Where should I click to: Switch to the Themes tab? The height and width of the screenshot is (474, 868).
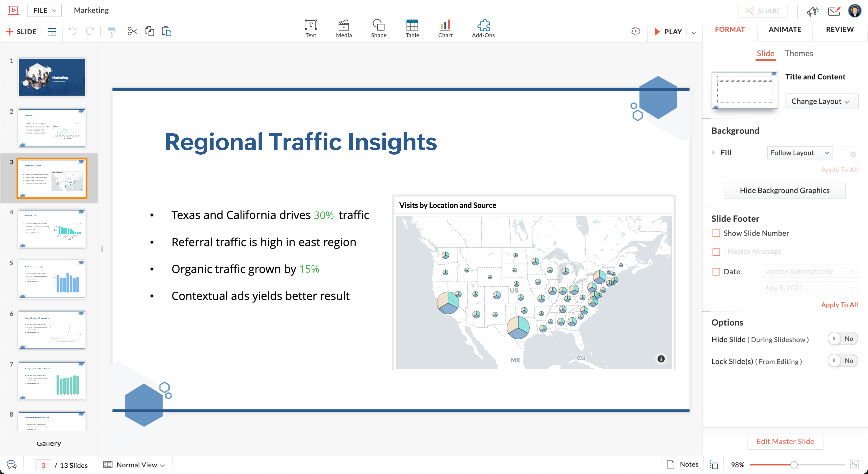click(x=799, y=54)
